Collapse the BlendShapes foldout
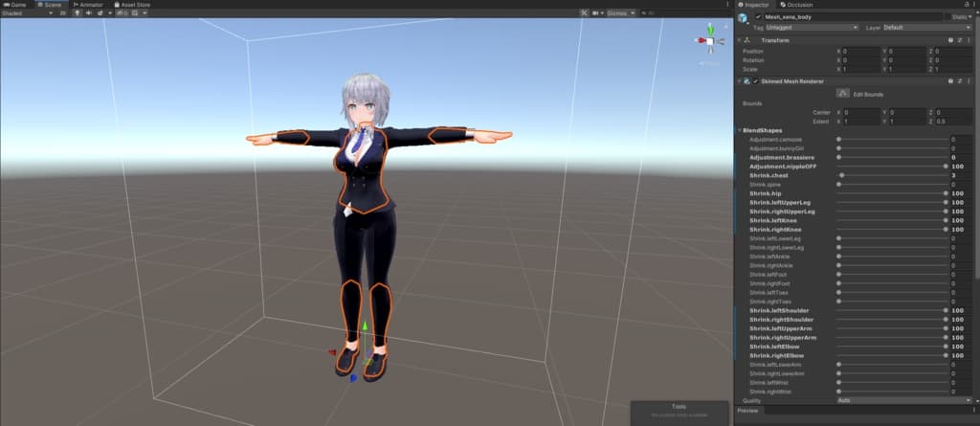The image size is (980, 426). pyautogui.click(x=740, y=130)
